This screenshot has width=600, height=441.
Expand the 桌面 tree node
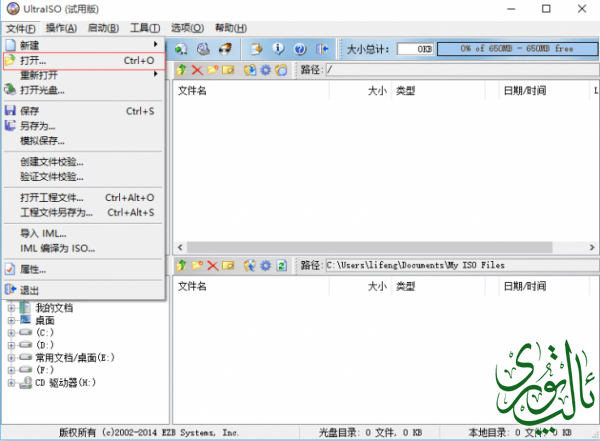[11, 320]
